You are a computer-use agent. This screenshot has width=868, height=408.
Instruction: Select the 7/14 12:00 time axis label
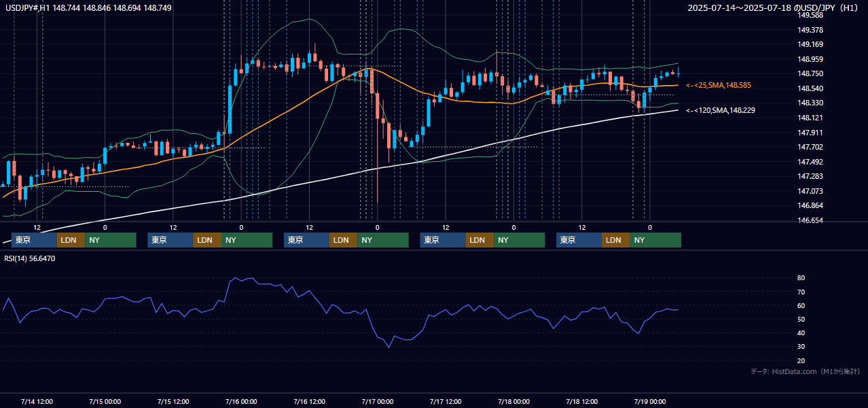37,401
